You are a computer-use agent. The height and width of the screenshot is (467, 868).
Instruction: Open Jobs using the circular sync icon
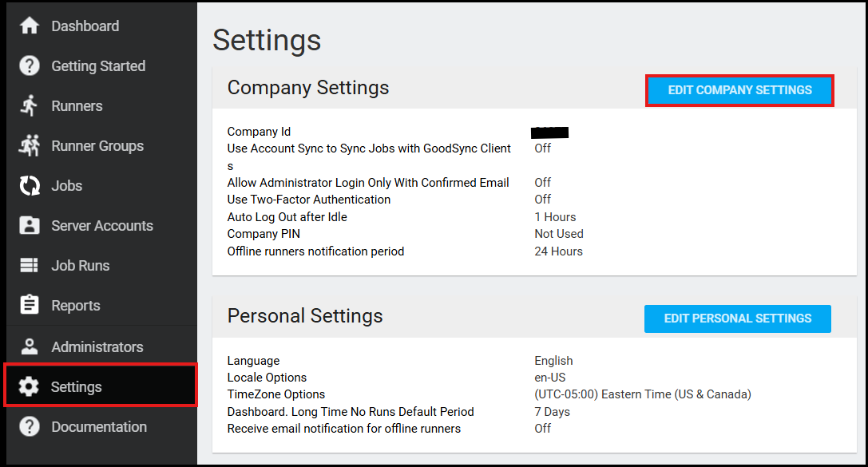click(29, 185)
